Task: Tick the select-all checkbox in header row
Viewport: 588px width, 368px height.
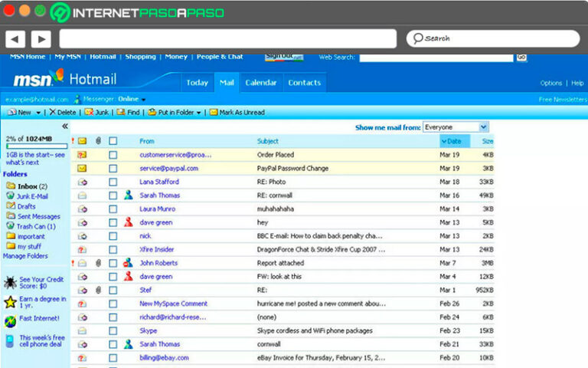Action: [x=113, y=141]
